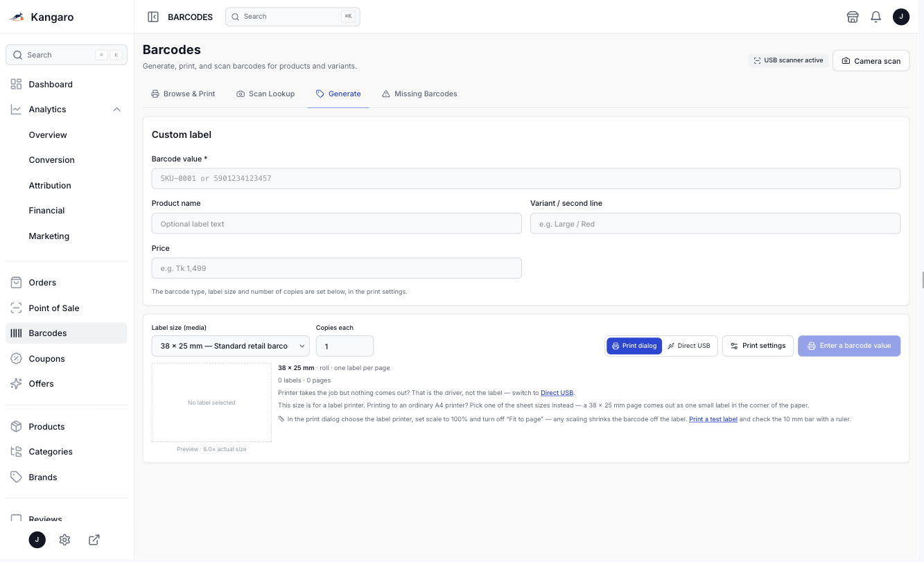Click the sidebar Search box
Screen dimensions: 924x562
pos(67,55)
